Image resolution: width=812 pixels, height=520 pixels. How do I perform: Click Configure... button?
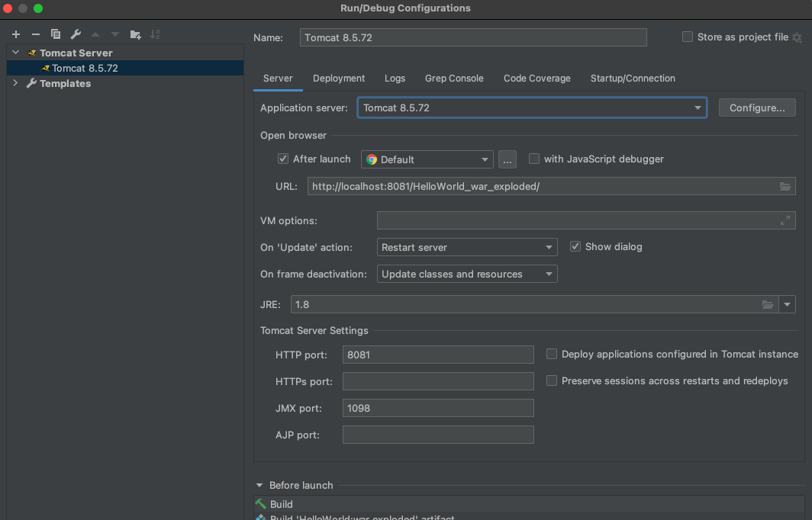click(x=757, y=108)
